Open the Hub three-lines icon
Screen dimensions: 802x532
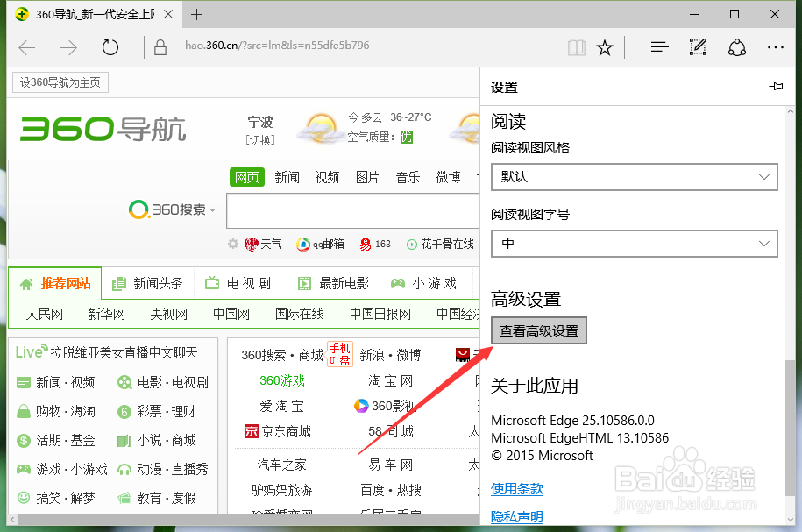(659, 47)
